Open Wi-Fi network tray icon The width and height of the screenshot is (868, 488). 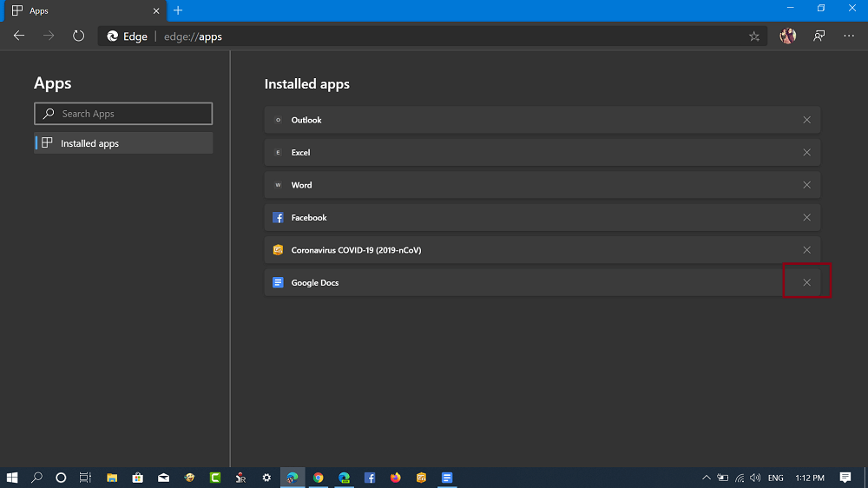(x=740, y=478)
